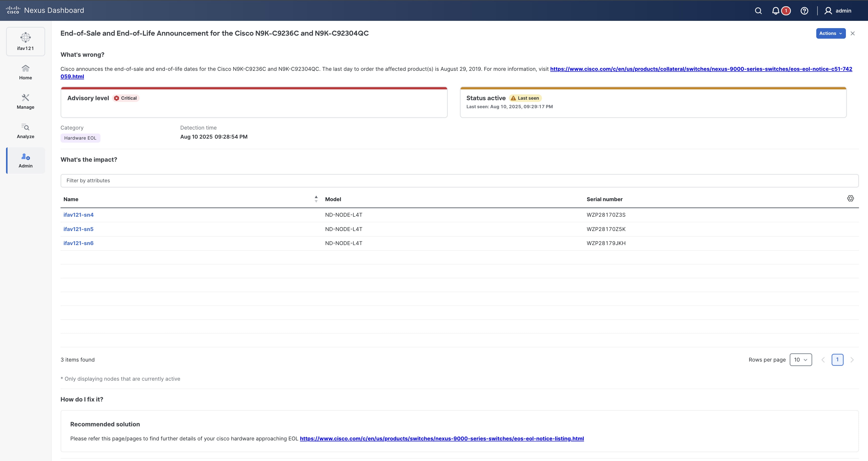Image resolution: width=868 pixels, height=461 pixels.
Task: Click the Model column header
Action: pos(333,199)
